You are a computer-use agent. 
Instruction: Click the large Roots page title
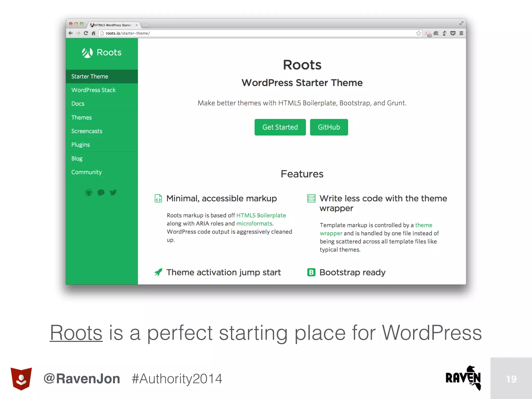(x=302, y=65)
